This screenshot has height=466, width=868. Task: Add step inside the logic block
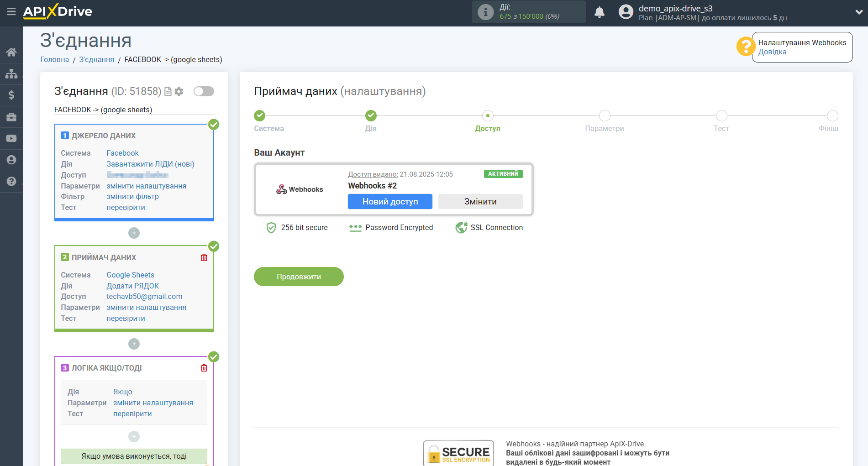[x=134, y=437]
